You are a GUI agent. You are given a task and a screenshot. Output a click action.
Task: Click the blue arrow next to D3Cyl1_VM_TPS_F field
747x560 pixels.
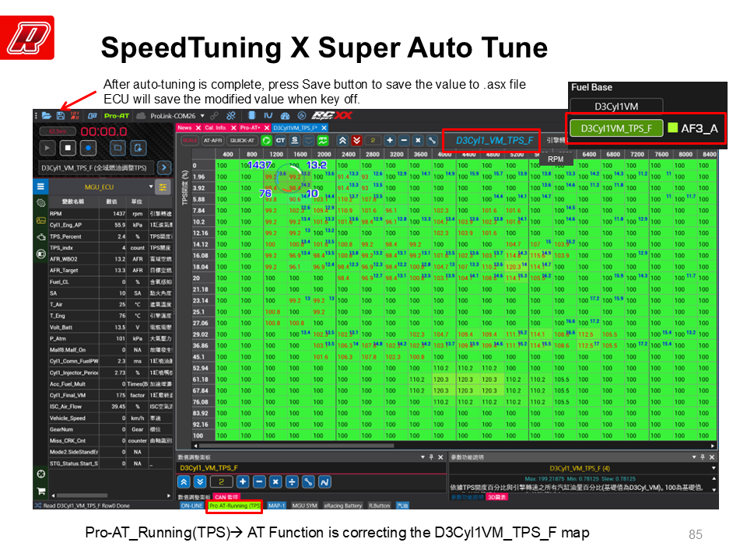click(164, 168)
